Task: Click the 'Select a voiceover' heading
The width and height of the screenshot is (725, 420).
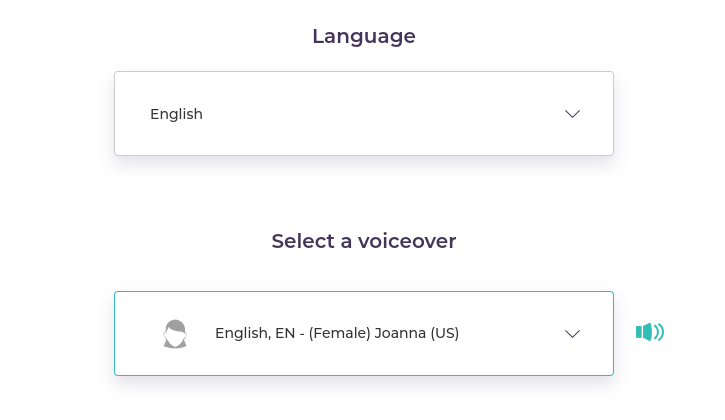Action: click(364, 241)
